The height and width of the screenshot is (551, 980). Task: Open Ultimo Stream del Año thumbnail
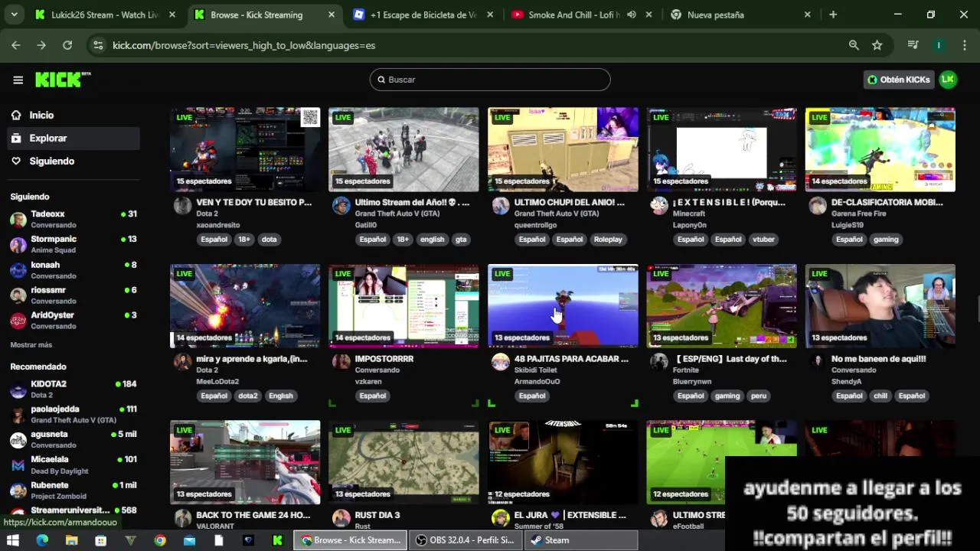pyautogui.click(x=403, y=149)
